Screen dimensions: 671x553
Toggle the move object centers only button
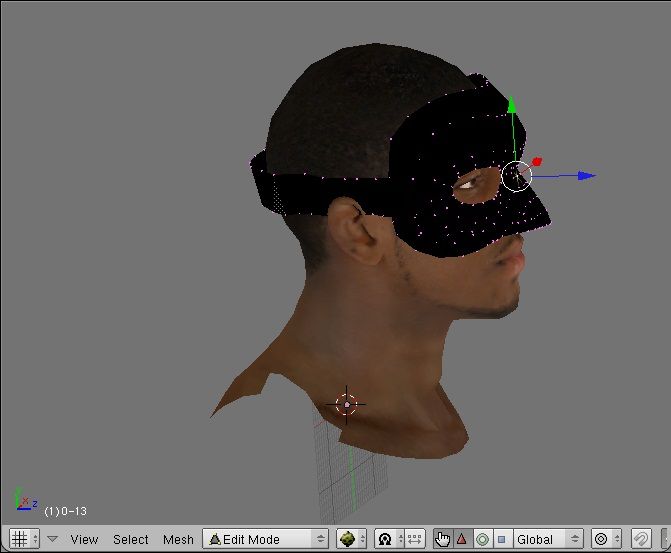[415, 539]
